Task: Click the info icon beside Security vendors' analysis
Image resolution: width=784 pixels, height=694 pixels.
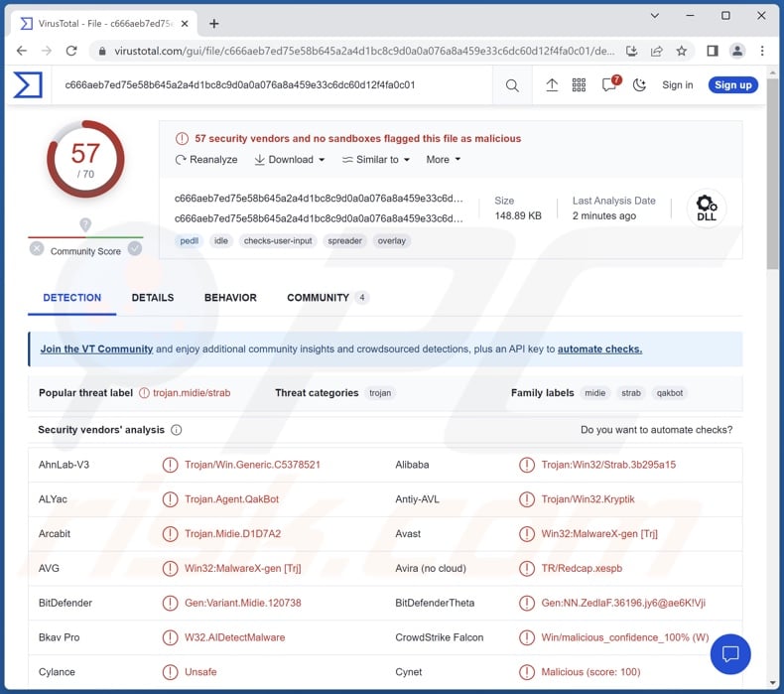Action: [x=176, y=430]
